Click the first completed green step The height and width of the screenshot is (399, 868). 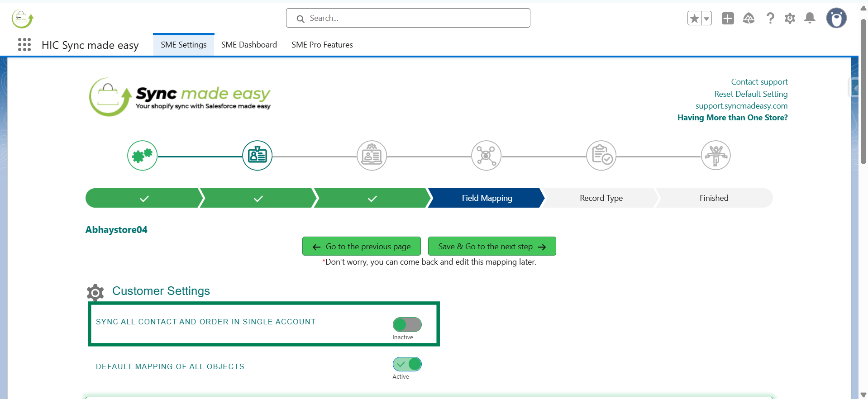pos(144,198)
